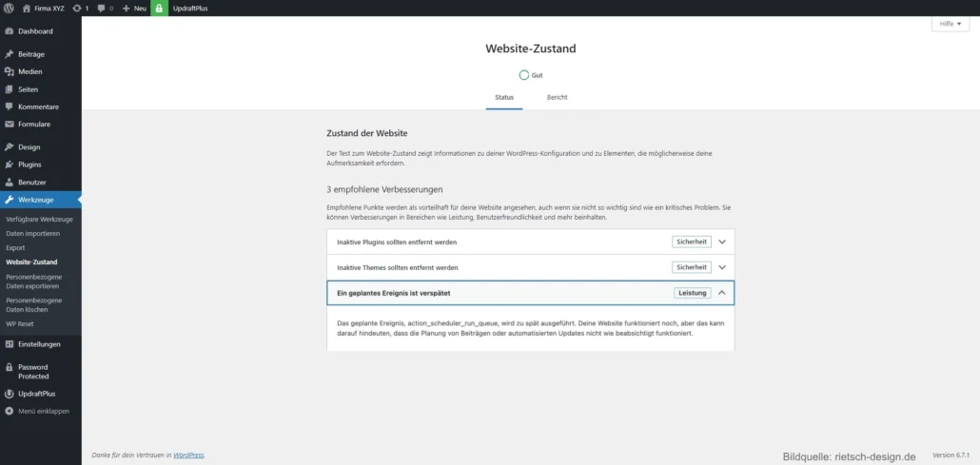Open the Dashboard menu label
This screenshot has height=465, width=980.
pos(35,31)
